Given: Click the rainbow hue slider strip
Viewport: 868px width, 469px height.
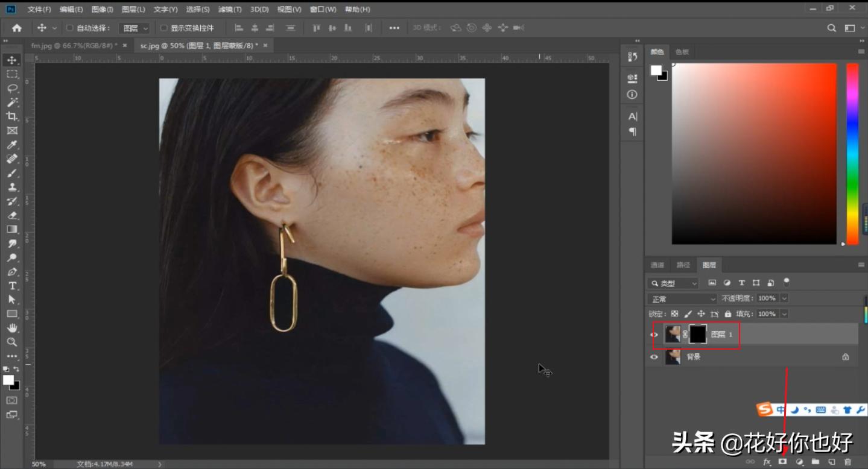Looking at the screenshot, I should [x=852, y=154].
